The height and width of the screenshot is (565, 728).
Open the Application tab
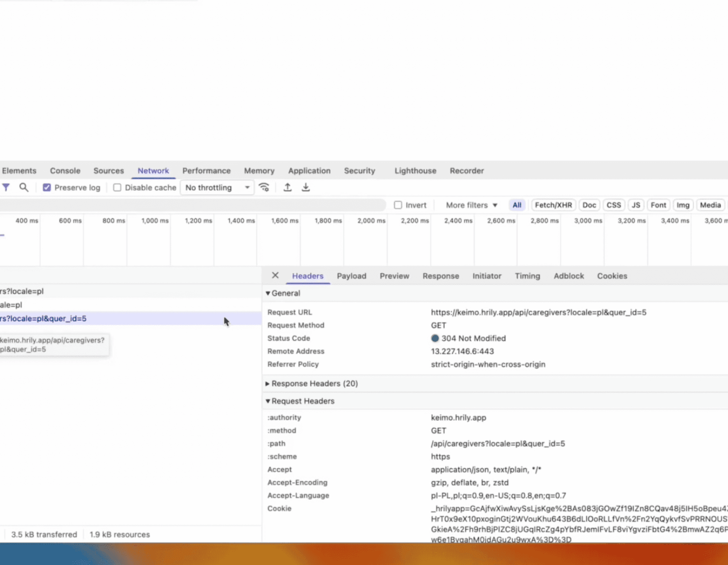click(x=309, y=171)
